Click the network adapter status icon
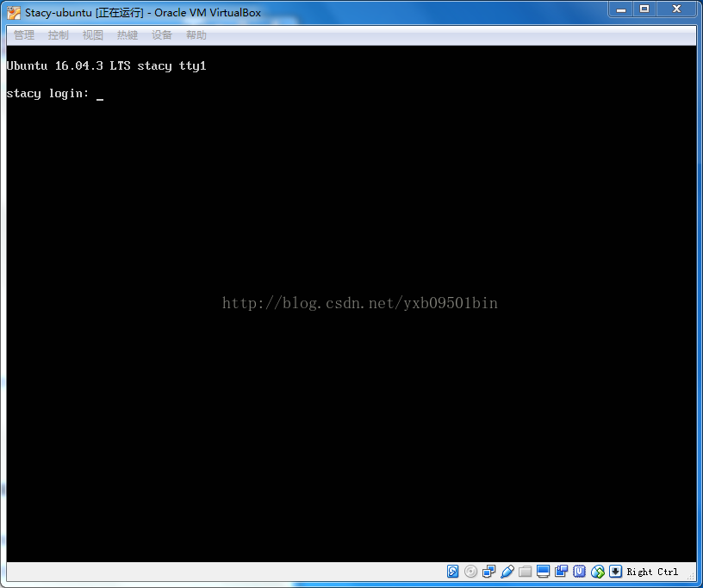This screenshot has height=588, width=703. 488,572
